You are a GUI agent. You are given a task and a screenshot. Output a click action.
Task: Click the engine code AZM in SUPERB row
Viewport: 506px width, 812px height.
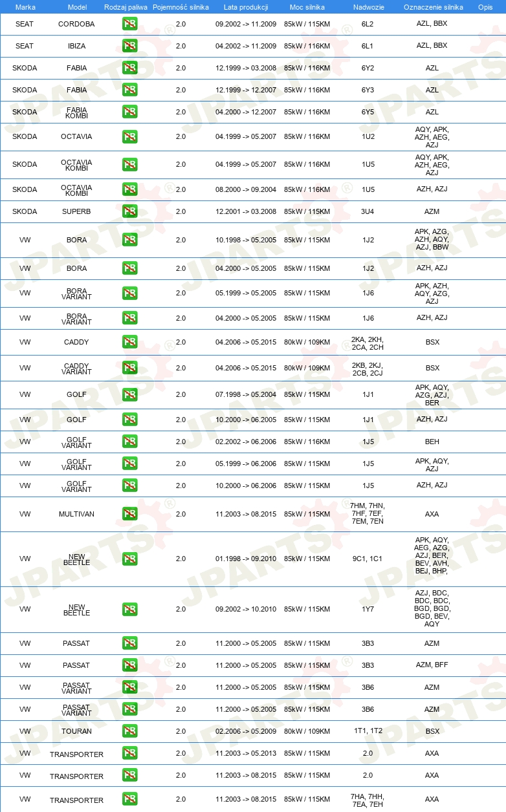[432, 211]
